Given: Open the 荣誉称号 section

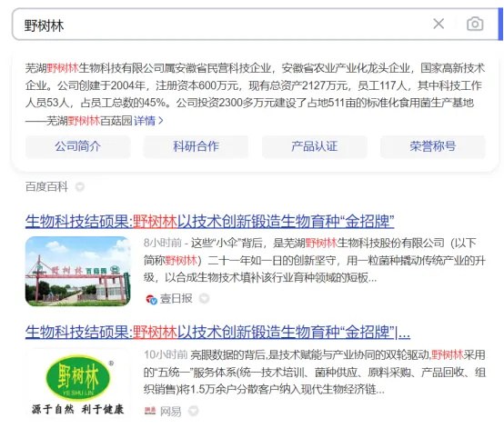Looking at the screenshot, I should [x=433, y=146].
